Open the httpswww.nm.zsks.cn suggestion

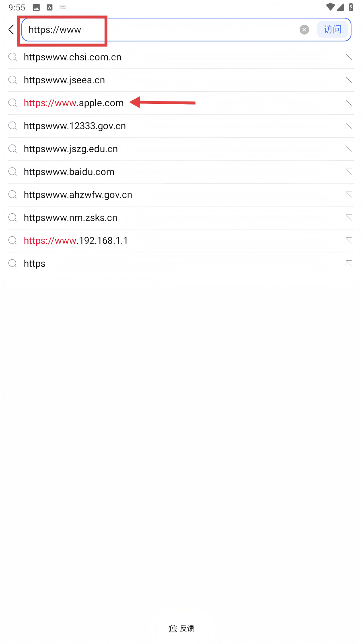71,218
